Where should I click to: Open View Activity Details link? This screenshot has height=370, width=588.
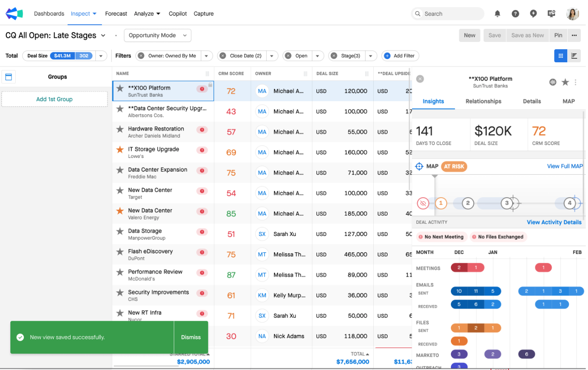click(x=554, y=222)
